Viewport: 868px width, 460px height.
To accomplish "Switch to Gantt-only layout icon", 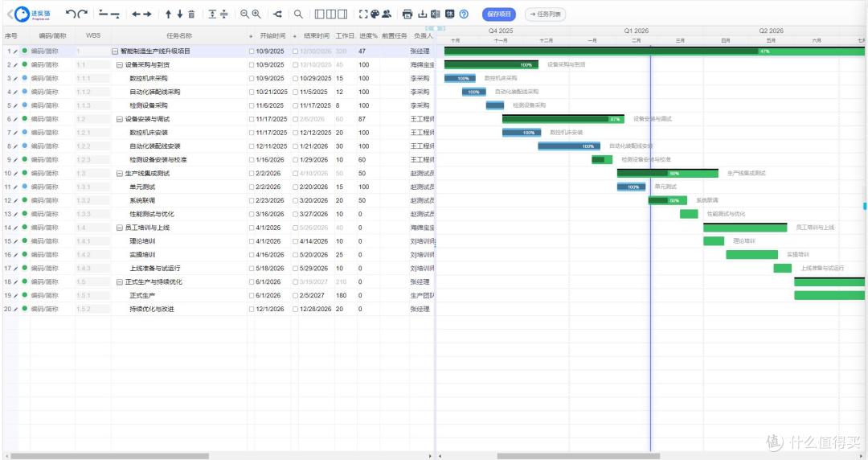I will click(x=342, y=14).
